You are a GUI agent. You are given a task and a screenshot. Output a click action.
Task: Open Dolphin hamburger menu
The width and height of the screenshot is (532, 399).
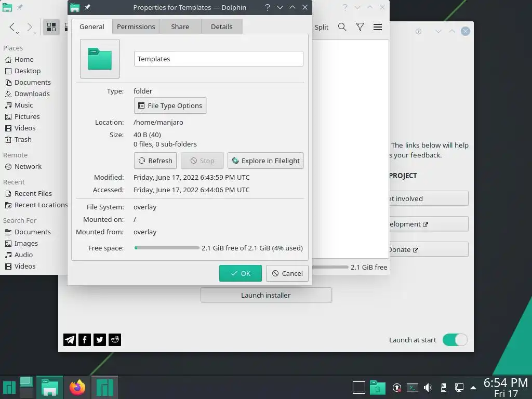point(378,27)
